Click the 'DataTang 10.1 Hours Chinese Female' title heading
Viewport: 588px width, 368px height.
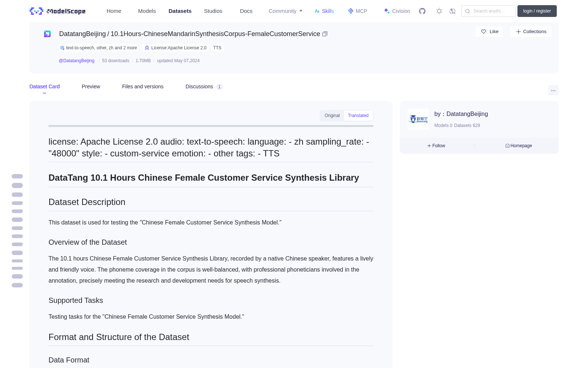point(204,178)
